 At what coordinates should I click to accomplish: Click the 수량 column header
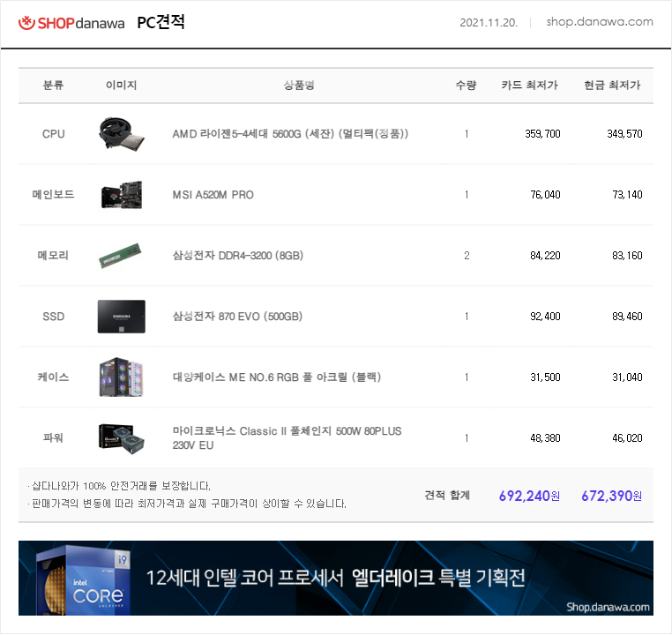tap(466, 85)
